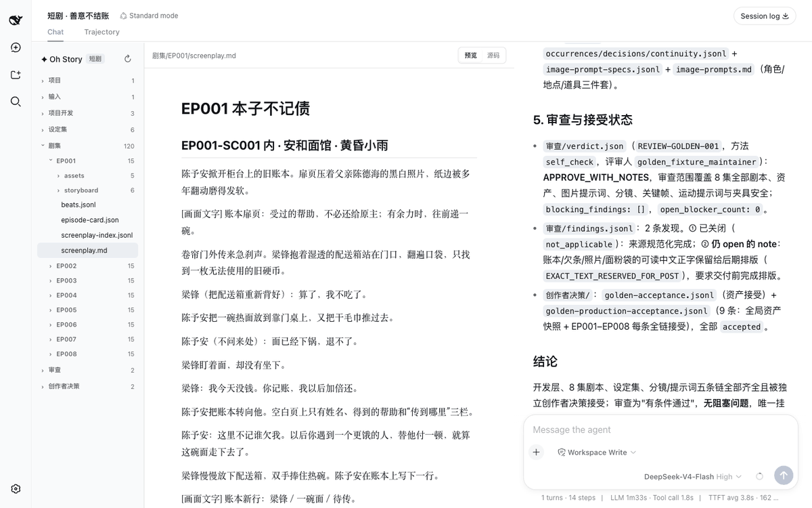
Task: Click breadcrumb path 剧集/EP001/screenplay.md
Action: (x=194, y=56)
